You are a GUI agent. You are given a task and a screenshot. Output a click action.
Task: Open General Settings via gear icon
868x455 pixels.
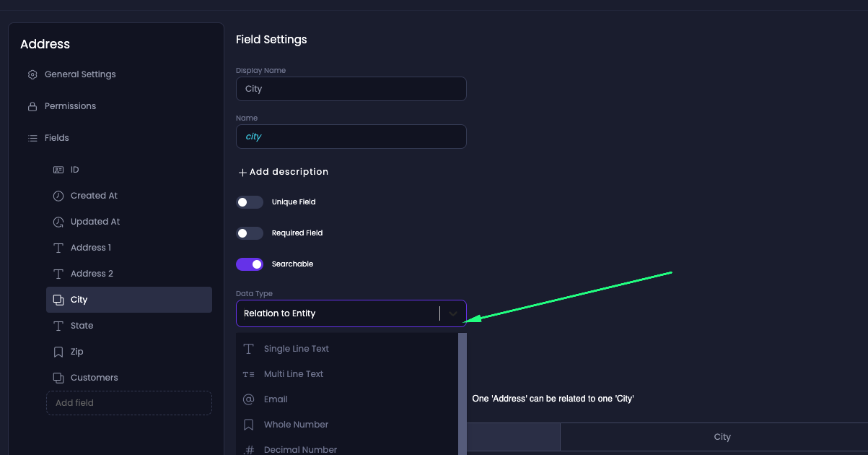32,74
